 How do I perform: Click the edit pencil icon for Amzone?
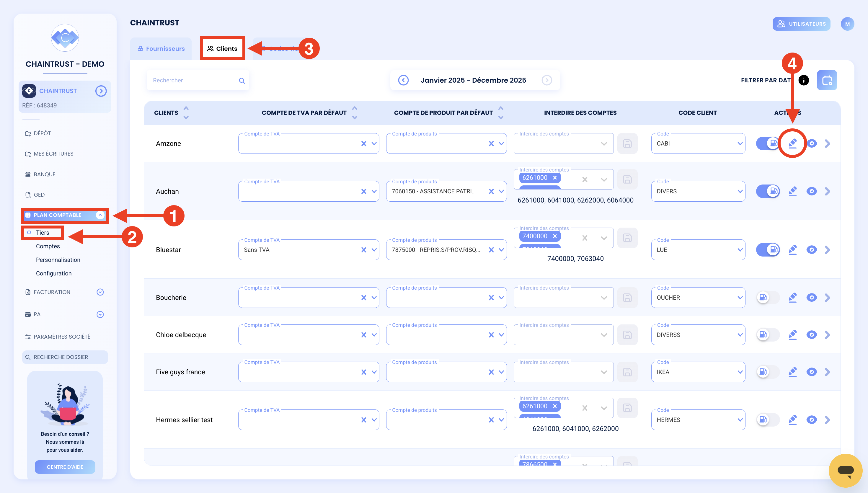pos(792,143)
